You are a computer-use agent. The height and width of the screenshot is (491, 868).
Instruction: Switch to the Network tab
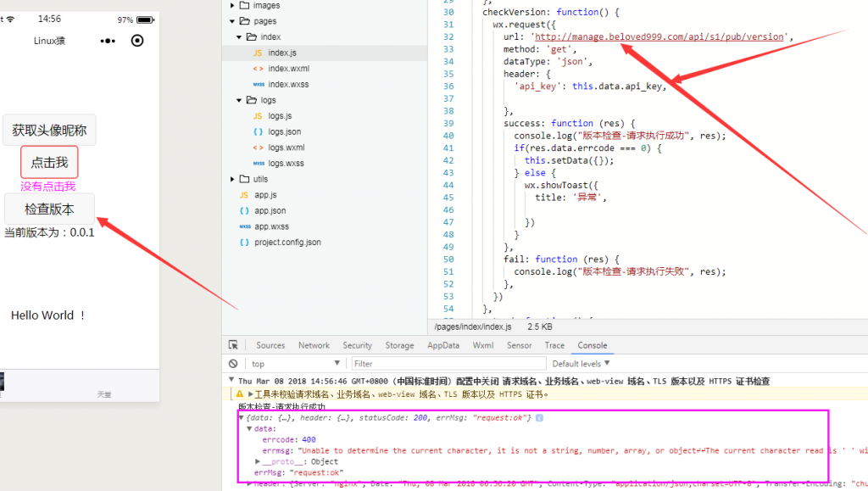(x=314, y=345)
